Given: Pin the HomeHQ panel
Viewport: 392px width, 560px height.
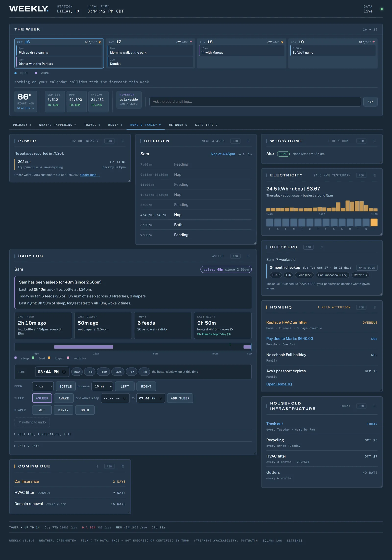Looking at the screenshot, I should pos(361,307).
